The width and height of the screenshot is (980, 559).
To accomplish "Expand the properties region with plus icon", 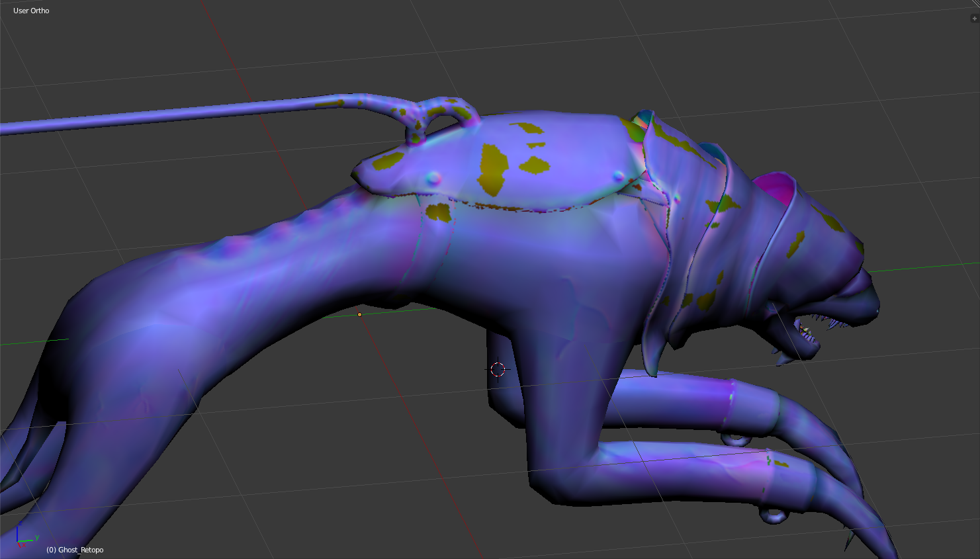I will (973, 19).
